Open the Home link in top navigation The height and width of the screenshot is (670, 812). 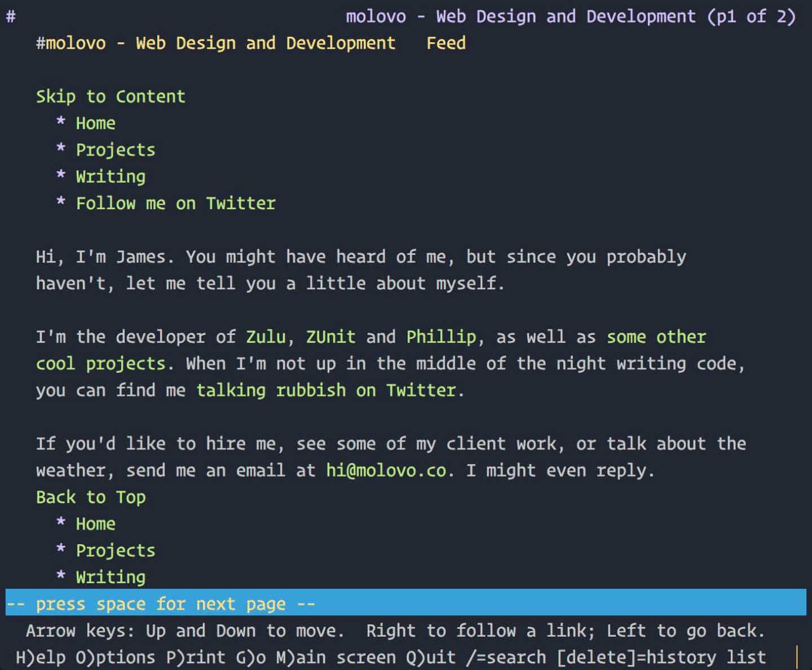95,123
